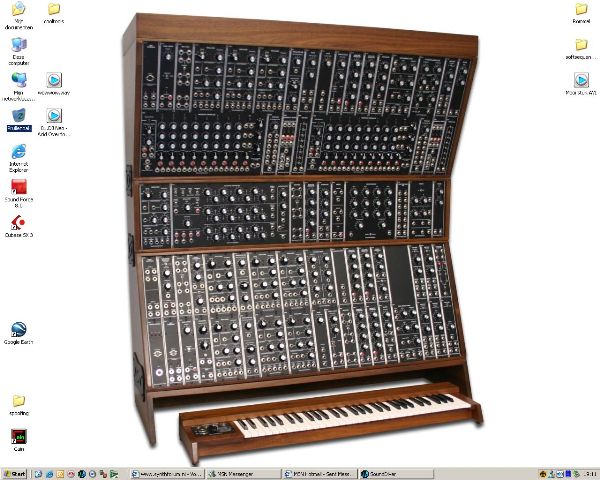Switch to the SoundDiver taskbar window

[396, 474]
